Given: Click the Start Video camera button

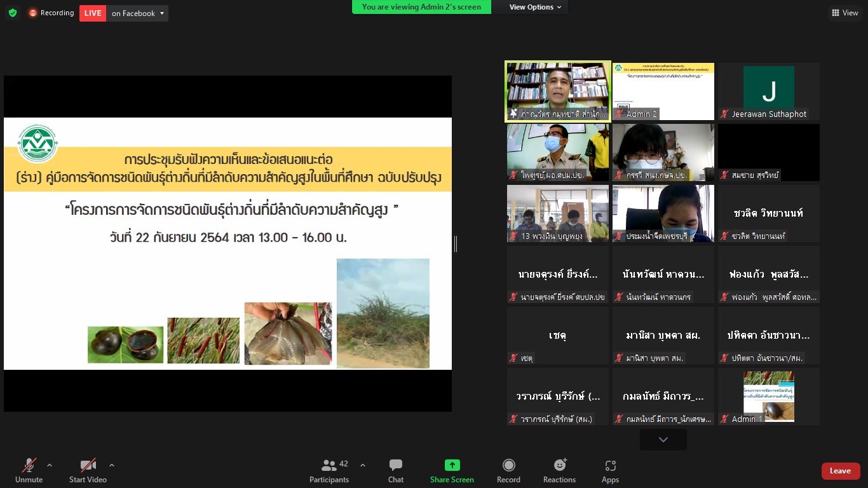Looking at the screenshot, I should pyautogui.click(x=88, y=470).
